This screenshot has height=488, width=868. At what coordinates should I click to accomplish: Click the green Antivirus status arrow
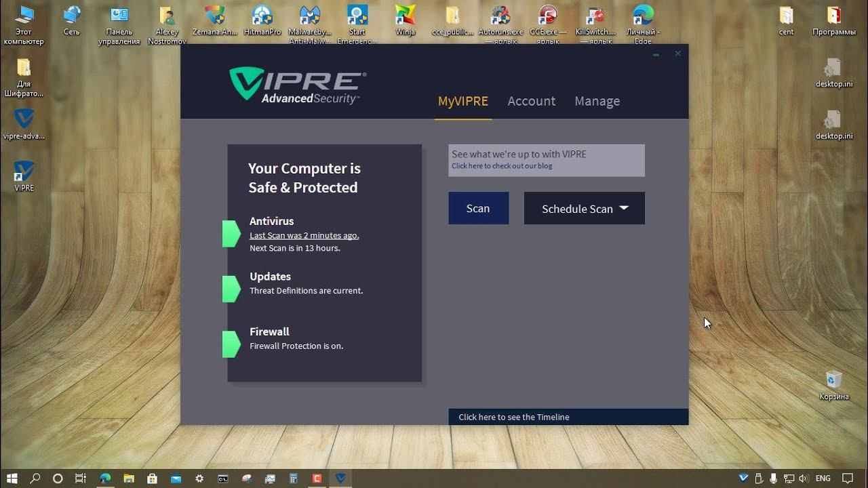pyautogui.click(x=231, y=234)
